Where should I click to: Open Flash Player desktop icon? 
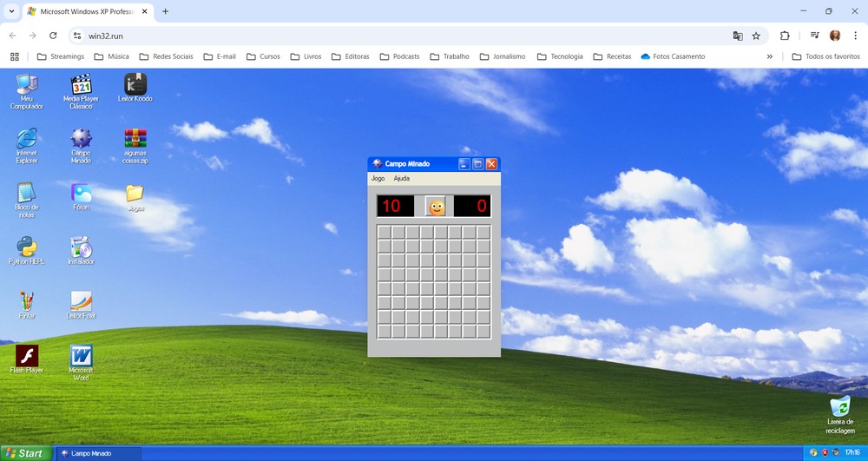point(27,359)
